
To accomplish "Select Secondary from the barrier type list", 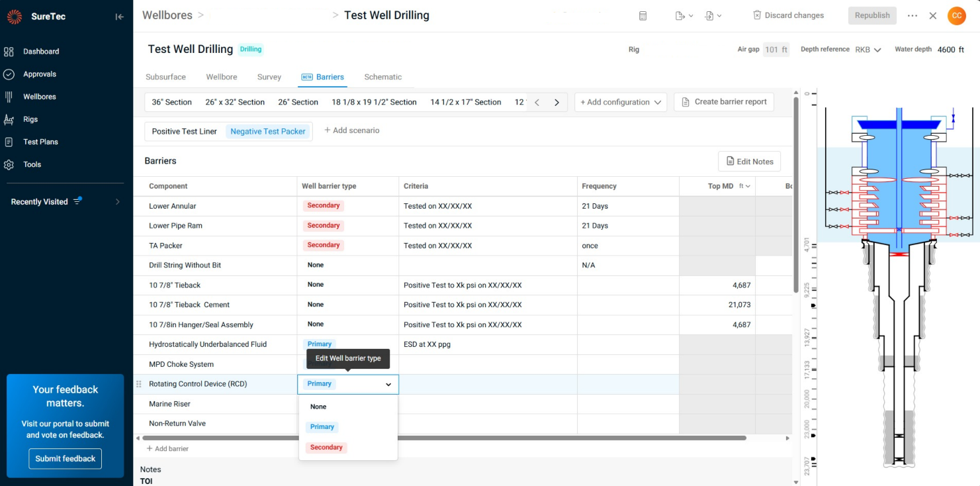I will (x=326, y=448).
